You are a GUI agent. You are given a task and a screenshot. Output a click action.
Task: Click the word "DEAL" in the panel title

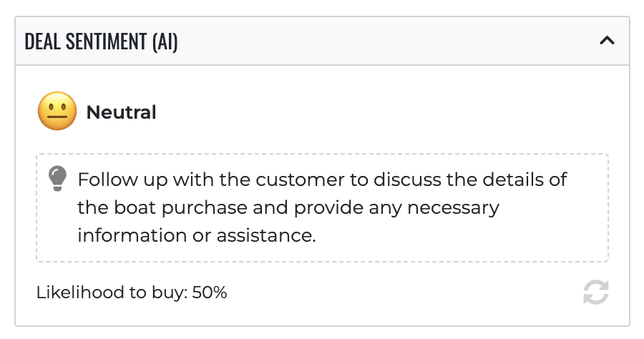click(41, 41)
